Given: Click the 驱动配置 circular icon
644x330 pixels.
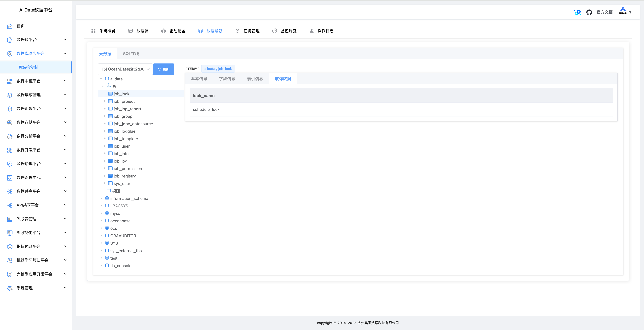Looking at the screenshot, I should [163, 31].
